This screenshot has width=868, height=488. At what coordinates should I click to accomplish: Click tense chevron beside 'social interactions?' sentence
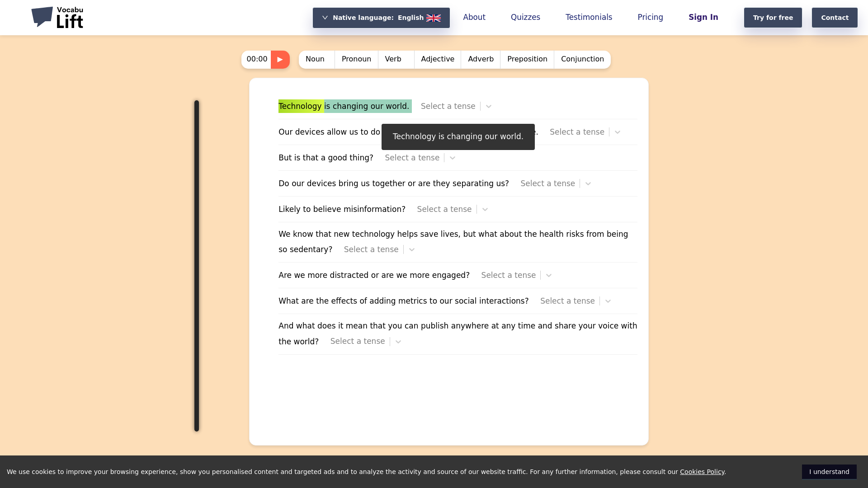coord(608,301)
